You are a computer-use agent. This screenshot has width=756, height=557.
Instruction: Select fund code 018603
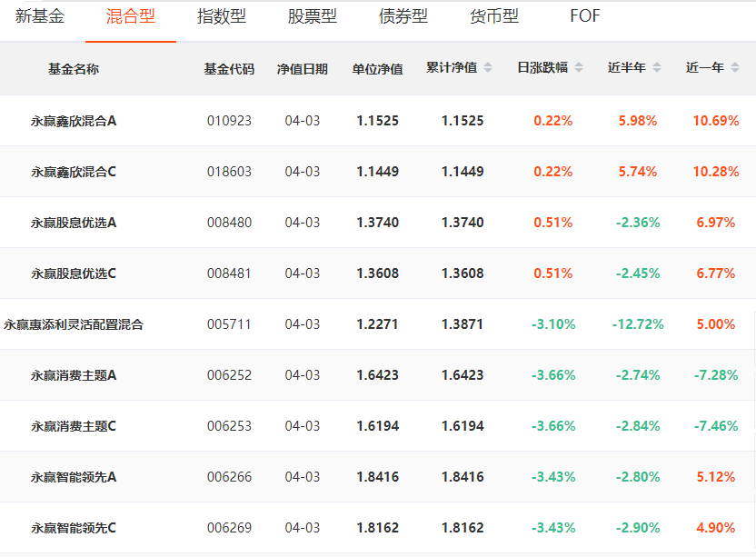pos(230,172)
